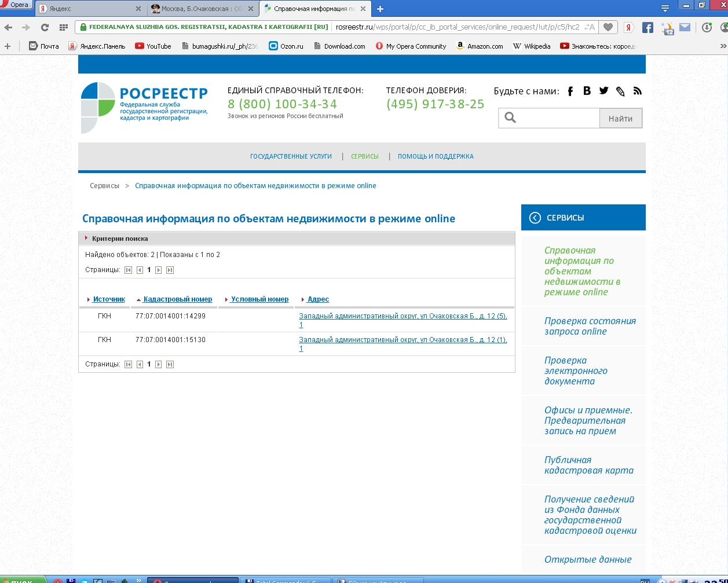Go to next page in bottom pager
728x583 pixels.
click(x=158, y=364)
